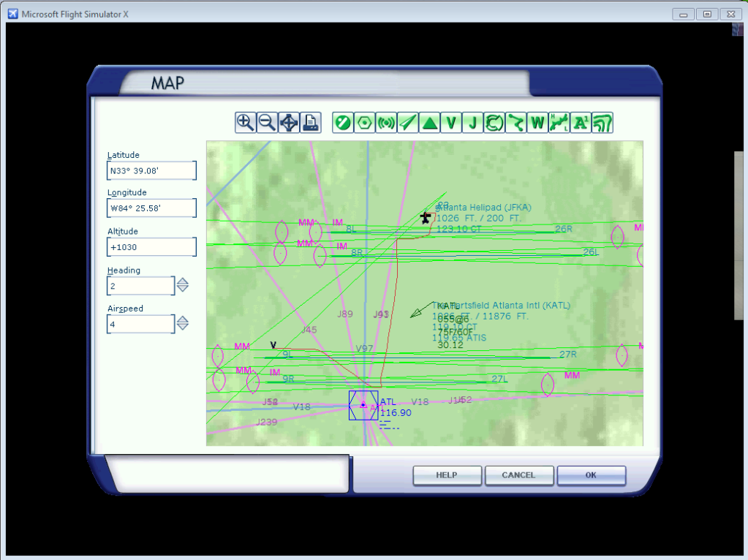Click runway label 27R
The width and height of the screenshot is (748, 560).
click(x=567, y=355)
